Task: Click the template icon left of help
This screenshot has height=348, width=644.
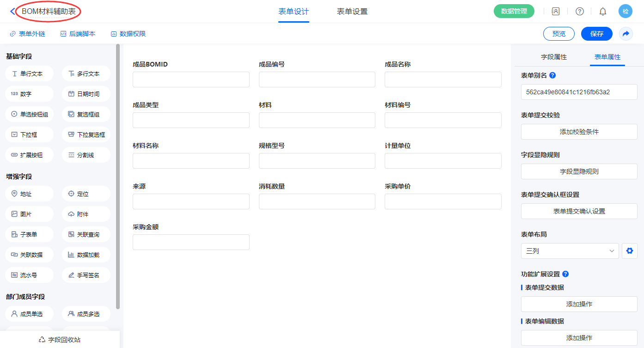Action: pyautogui.click(x=556, y=12)
